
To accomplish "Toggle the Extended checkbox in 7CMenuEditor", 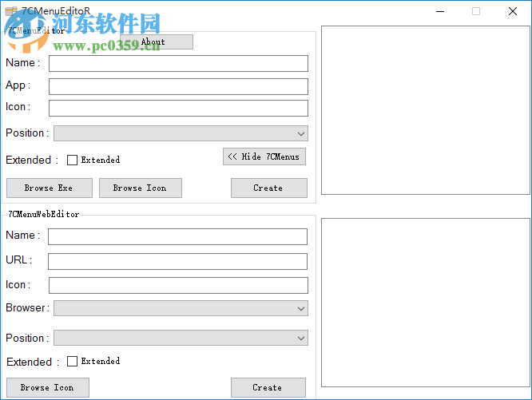I will click(x=72, y=160).
